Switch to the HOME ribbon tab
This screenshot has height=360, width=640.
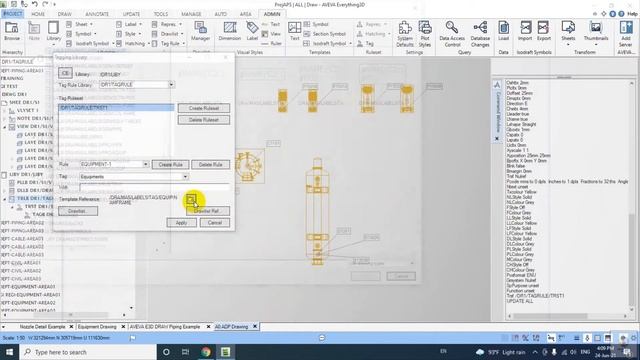coord(38,14)
